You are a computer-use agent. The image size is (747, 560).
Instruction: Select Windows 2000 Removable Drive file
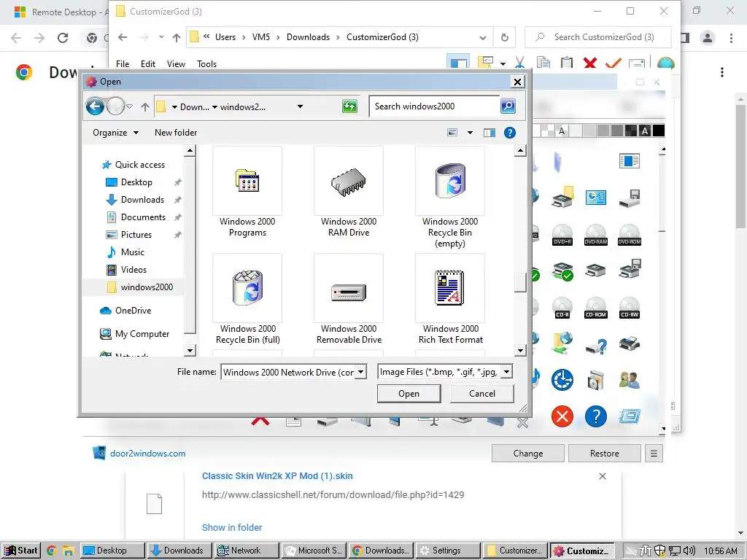click(x=349, y=299)
